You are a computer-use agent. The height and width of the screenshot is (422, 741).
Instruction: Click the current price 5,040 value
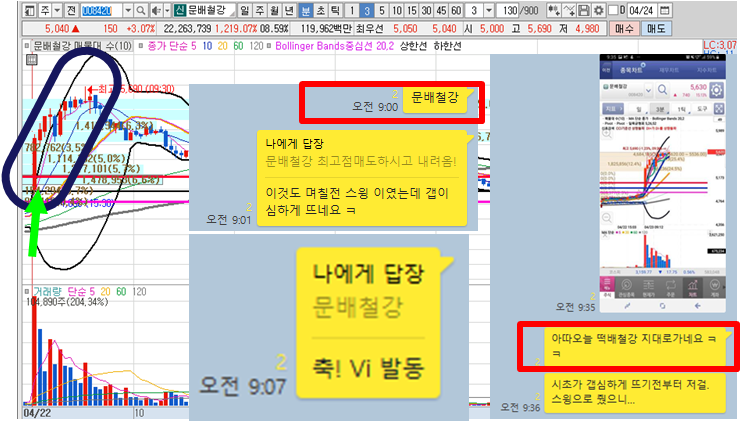(x=57, y=29)
